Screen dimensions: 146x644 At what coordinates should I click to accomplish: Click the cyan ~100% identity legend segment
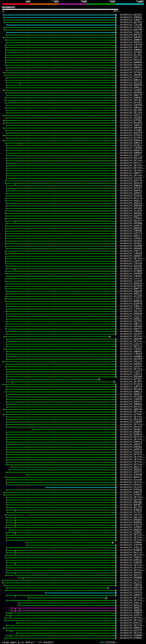tap(130, 4)
